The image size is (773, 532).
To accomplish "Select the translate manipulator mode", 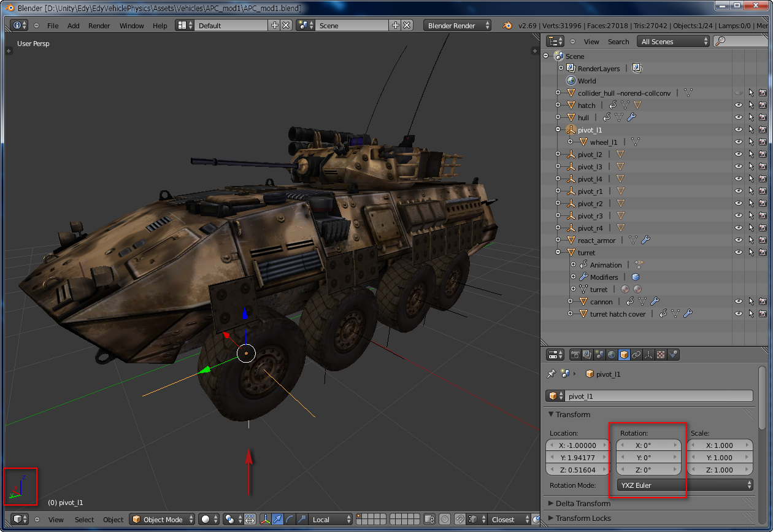I will click(277, 520).
